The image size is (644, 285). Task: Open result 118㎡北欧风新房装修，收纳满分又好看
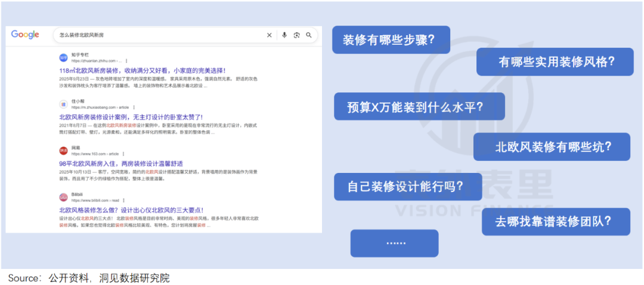tap(143, 70)
